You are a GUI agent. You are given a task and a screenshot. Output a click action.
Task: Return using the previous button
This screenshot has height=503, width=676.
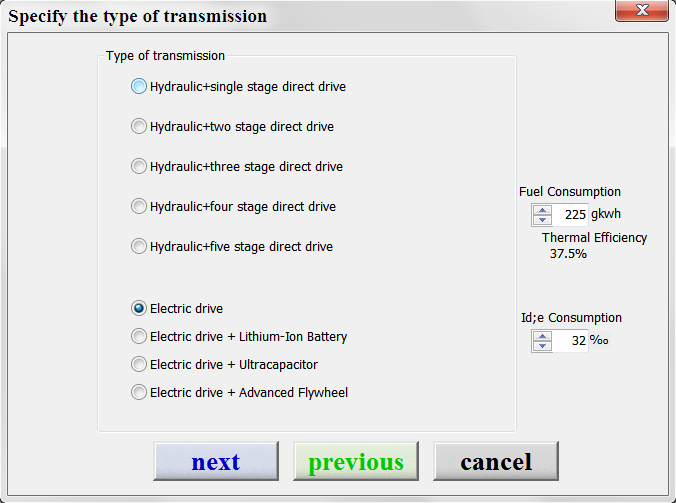(356, 461)
